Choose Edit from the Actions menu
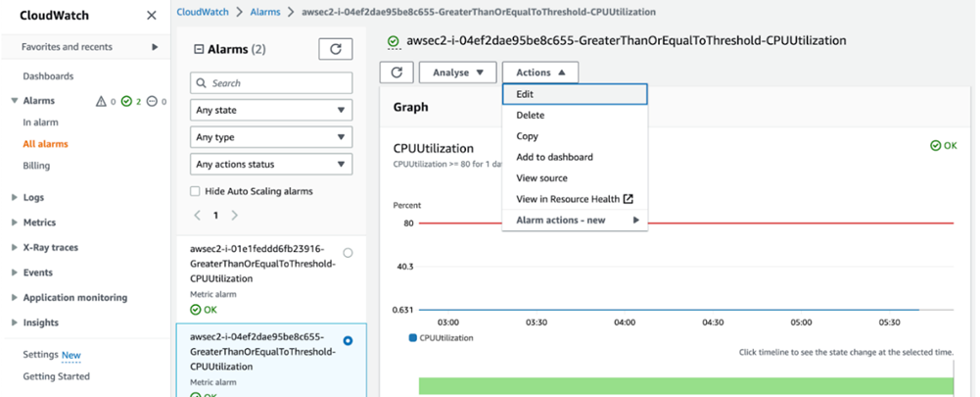 click(575, 94)
